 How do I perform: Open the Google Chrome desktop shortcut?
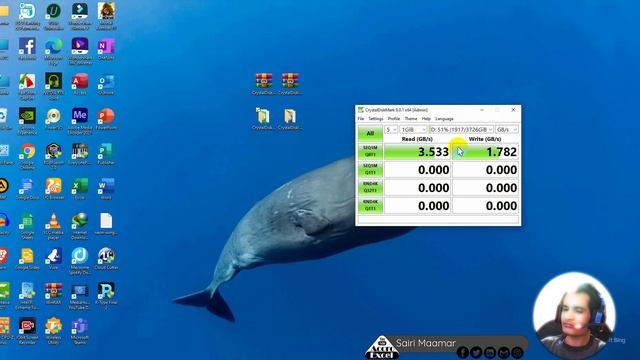tap(27, 156)
